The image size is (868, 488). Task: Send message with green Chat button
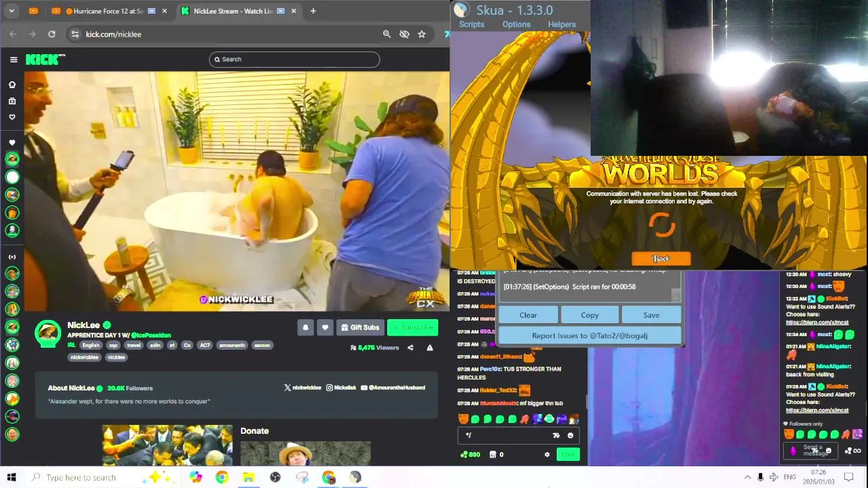(568, 455)
